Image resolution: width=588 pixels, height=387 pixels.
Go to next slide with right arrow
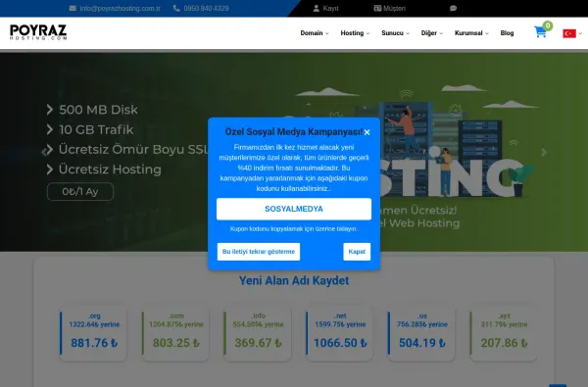click(544, 152)
